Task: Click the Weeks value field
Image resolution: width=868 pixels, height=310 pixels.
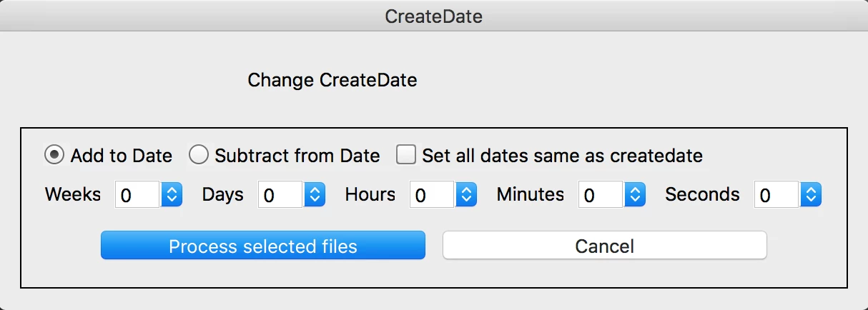Action: tap(137, 195)
